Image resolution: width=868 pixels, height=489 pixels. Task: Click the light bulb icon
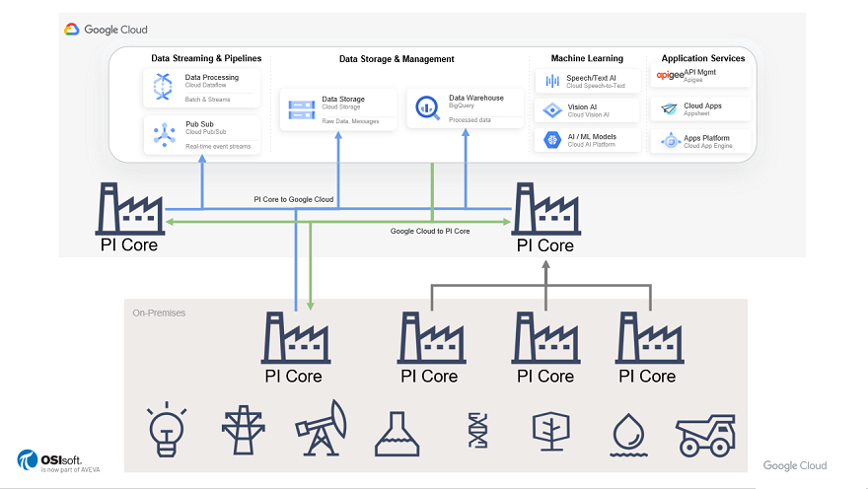168,429
